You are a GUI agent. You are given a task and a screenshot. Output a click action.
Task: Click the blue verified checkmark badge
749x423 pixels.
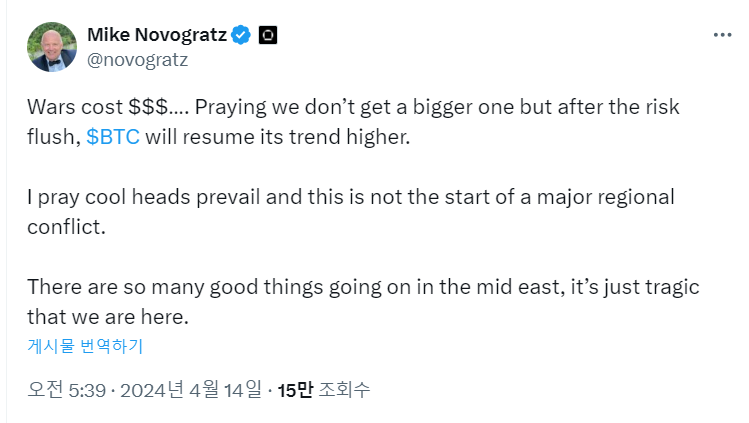pos(241,35)
